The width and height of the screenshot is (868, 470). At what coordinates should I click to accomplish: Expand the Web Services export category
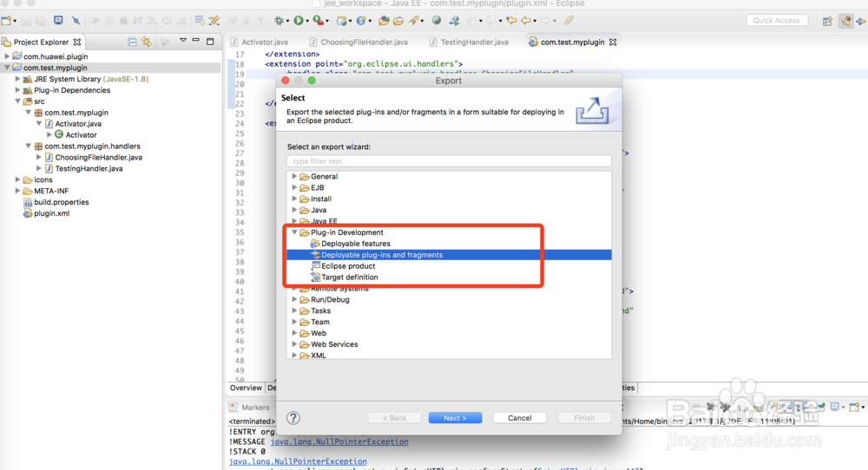point(294,344)
